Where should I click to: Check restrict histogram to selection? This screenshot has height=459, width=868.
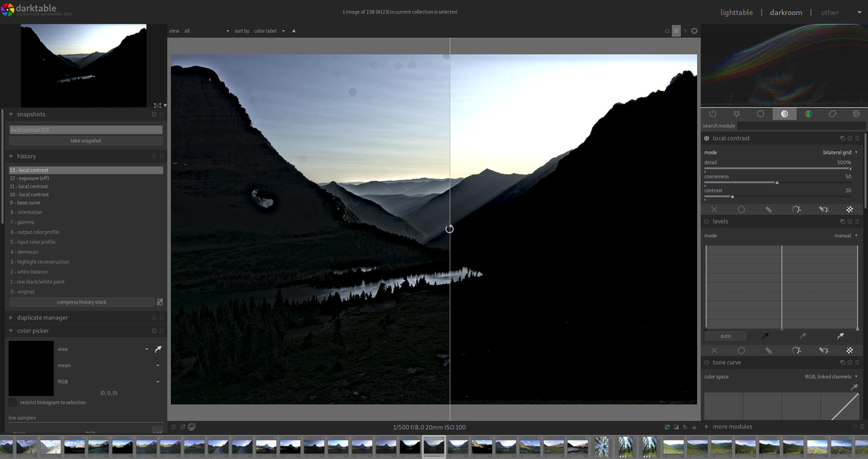(13, 403)
